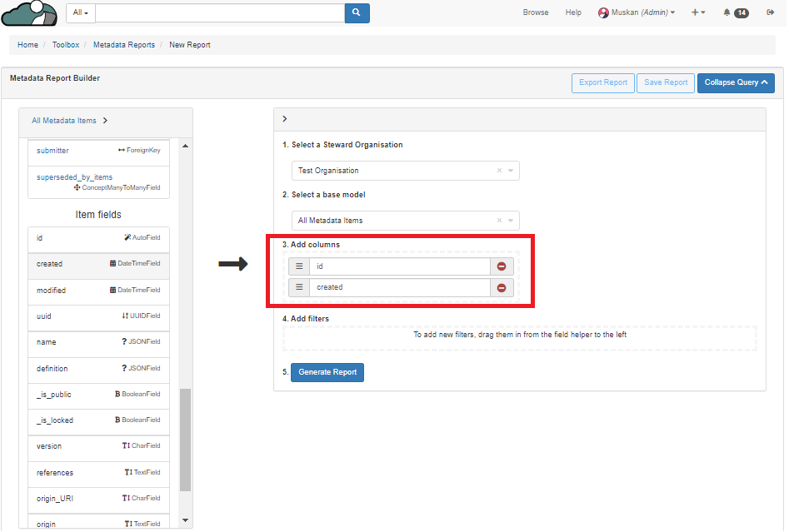Expand the All Metadata Items chevron
This screenshot has width=789, height=532.
[105, 121]
